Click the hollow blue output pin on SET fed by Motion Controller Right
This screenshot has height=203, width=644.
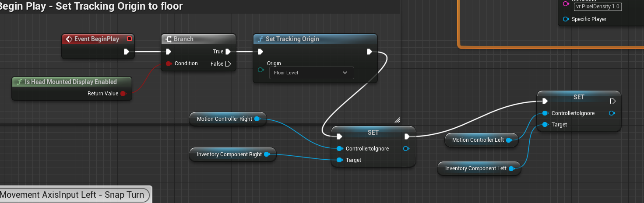406,149
